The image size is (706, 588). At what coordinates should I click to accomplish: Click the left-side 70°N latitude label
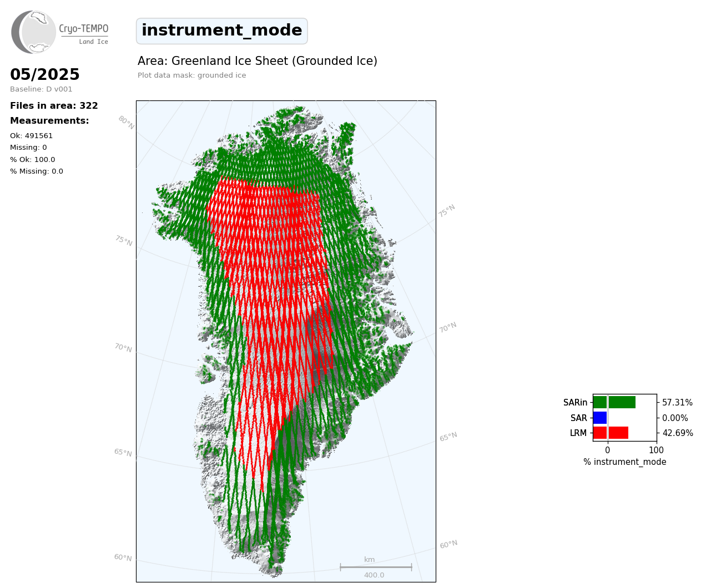(123, 348)
